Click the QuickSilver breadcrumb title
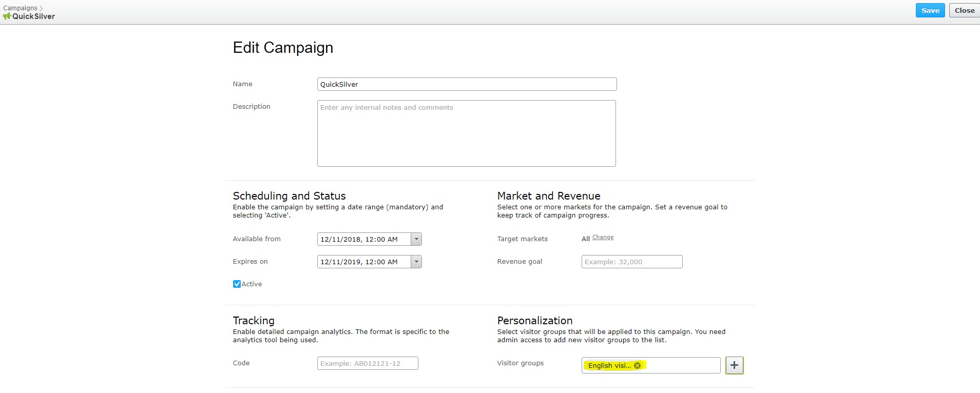This screenshot has width=980, height=393. (34, 16)
